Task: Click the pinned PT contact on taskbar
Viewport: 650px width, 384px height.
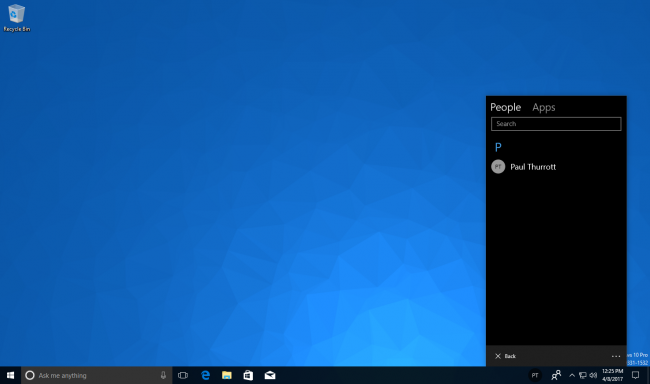Action: click(535, 376)
